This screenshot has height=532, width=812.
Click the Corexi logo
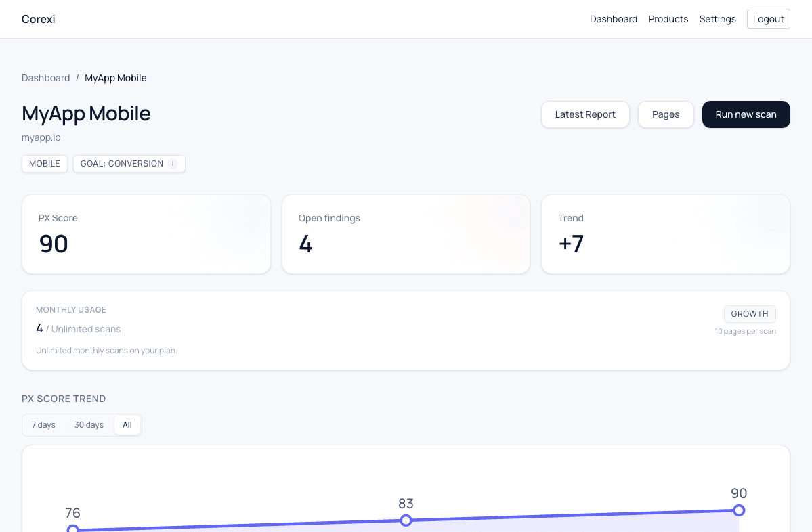click(x=38, y=19)
